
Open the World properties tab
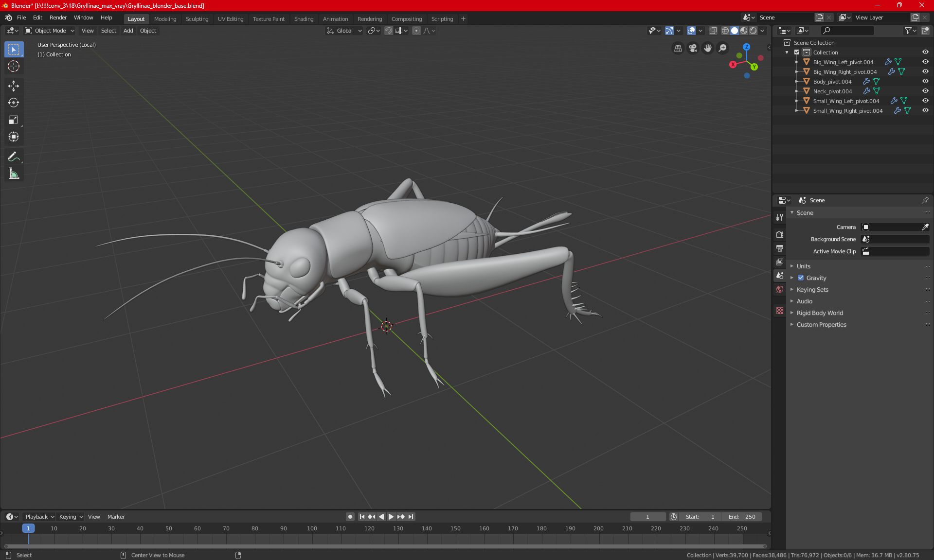tap(780, 289)
